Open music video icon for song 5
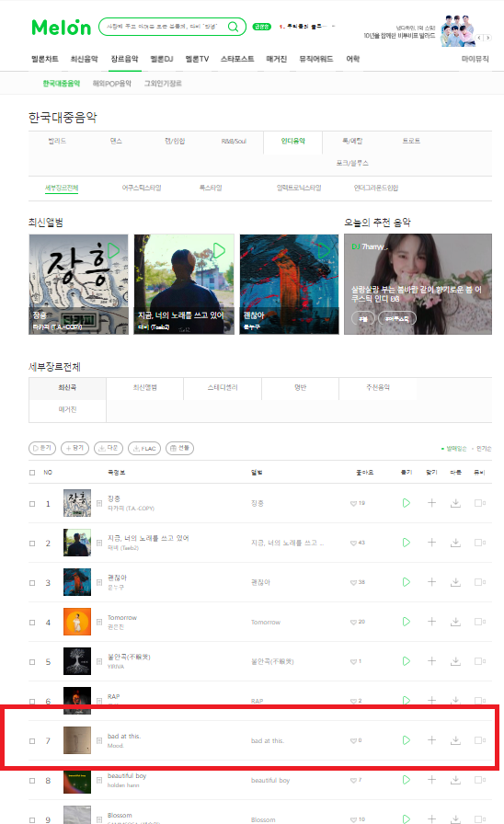 [x=479, y=661]
